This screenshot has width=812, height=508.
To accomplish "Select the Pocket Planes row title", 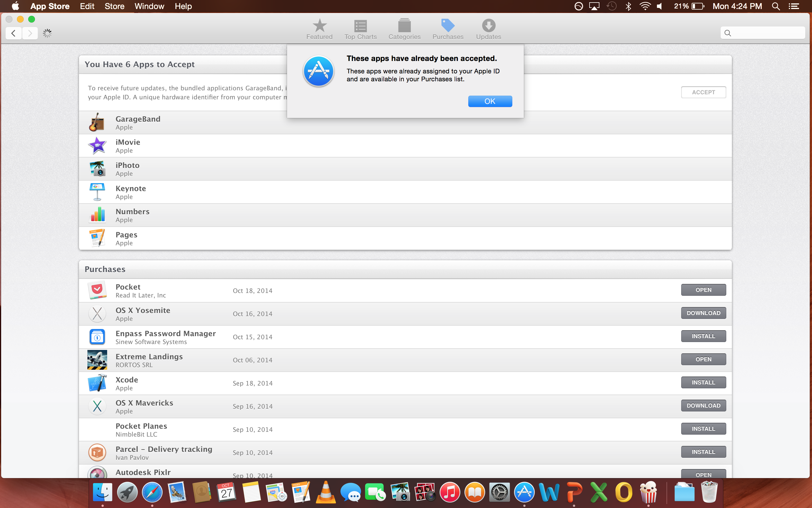I will [x=141, y=426].
